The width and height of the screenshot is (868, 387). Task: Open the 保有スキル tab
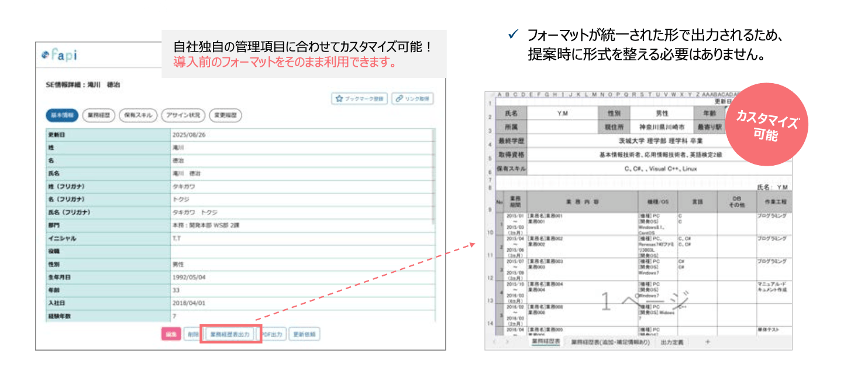click(x=137, y=115)
